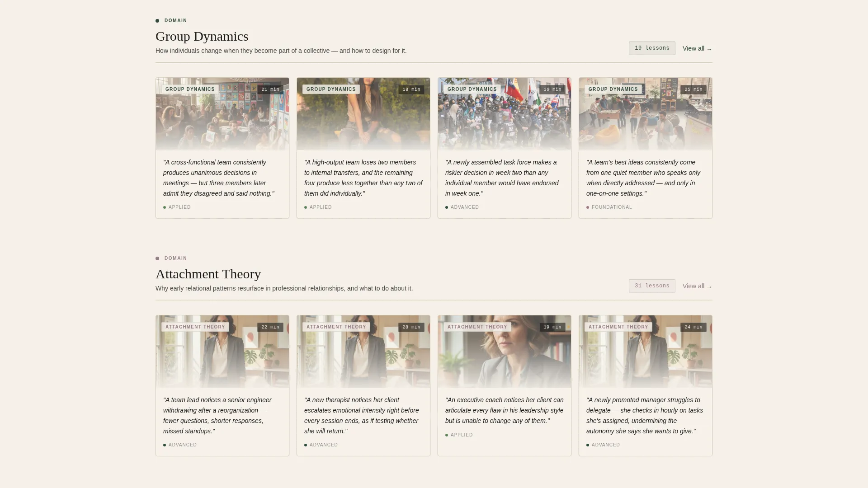868x488 pixels.
Task: Select the cross-functional team unanimous decisions lesson text
Action: coord(219,178)
